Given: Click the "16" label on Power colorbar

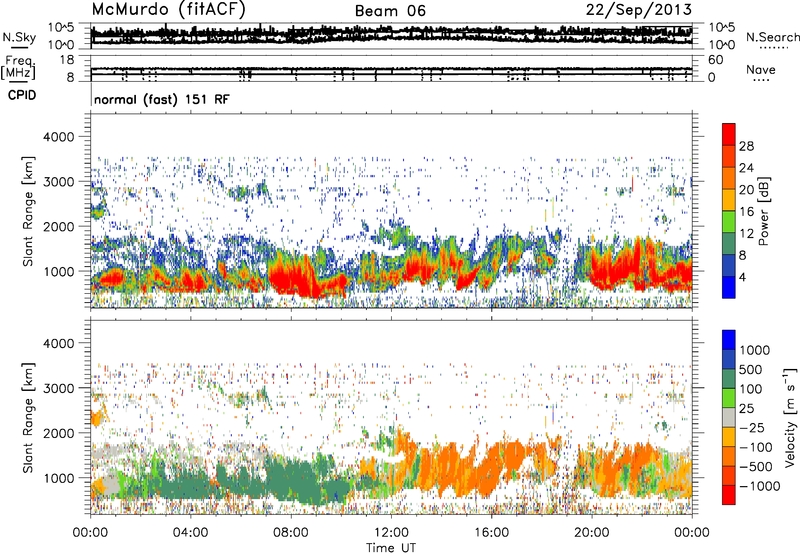Looking at the screenshot, I should click(746, 212).
